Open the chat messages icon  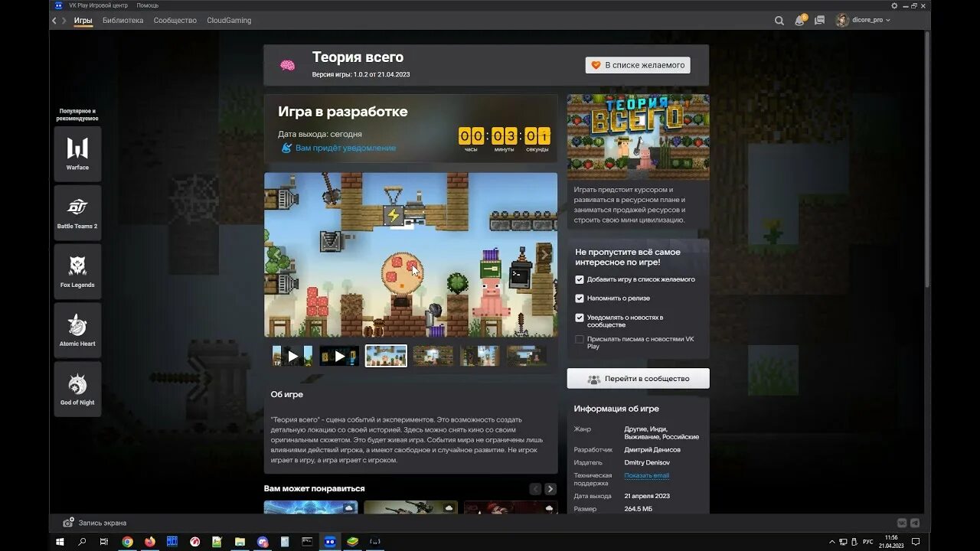(x=820, y=21)
